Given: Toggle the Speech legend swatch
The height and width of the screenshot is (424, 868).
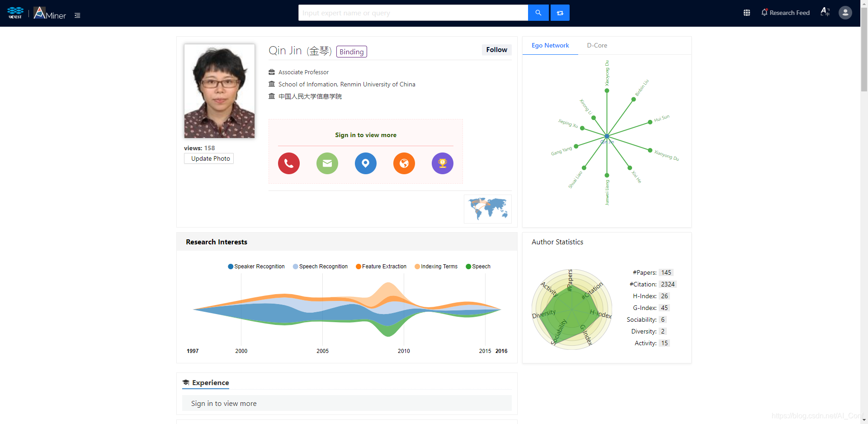Looking at the screenshot, I should (x=468, y=267).
